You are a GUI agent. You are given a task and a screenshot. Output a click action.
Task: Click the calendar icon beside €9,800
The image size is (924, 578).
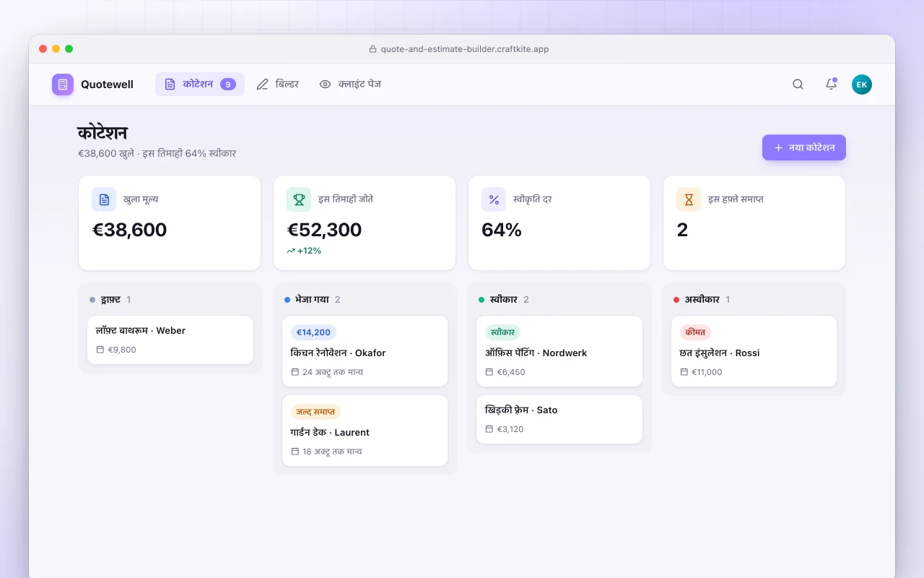[x=100, y=350]
